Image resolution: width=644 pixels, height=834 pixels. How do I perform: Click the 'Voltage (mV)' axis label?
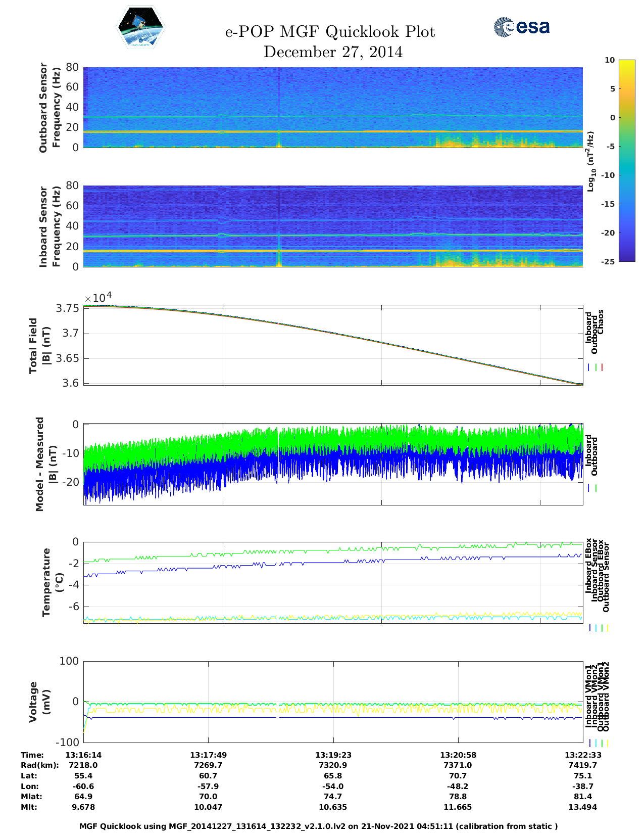(40, 702)
